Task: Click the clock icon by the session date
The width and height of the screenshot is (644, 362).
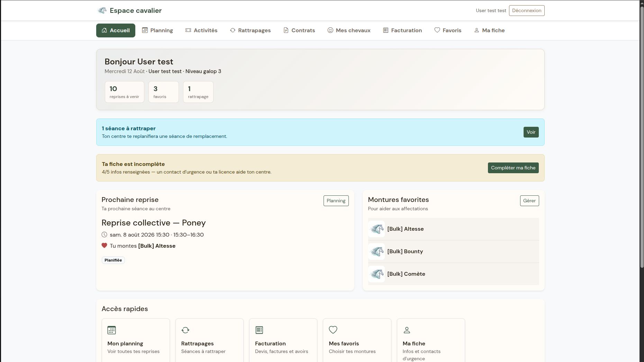Action: [104, 235]
